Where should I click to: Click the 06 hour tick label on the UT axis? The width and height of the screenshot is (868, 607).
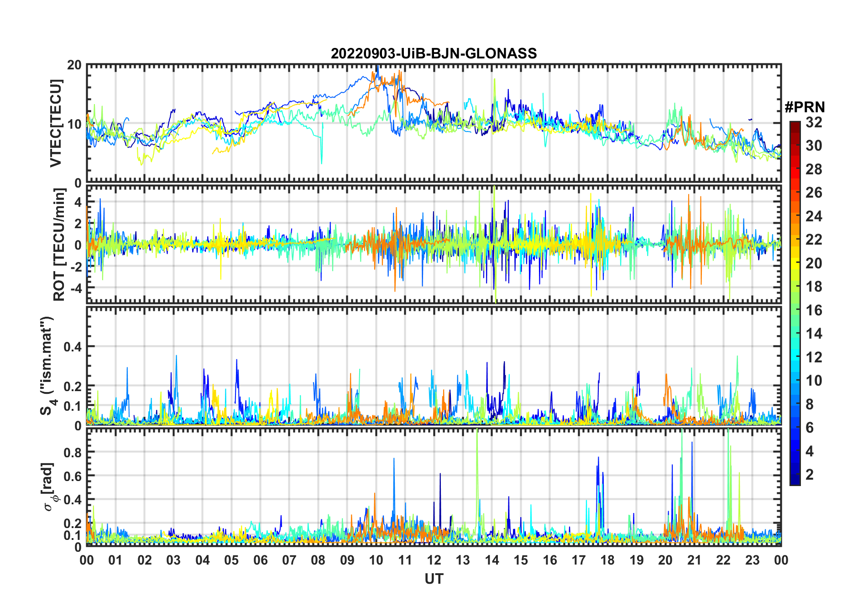(260, 560)
